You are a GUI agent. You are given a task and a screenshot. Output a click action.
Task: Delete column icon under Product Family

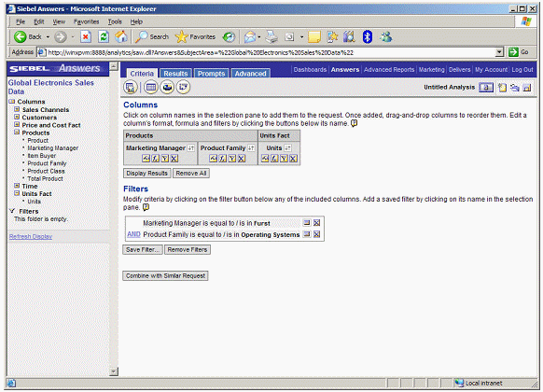point(242,159)
